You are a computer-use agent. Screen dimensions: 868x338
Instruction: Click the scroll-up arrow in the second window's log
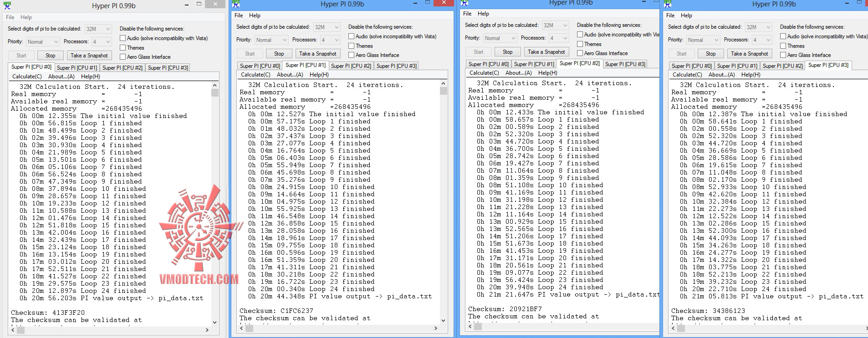click(x=444, y=83)
